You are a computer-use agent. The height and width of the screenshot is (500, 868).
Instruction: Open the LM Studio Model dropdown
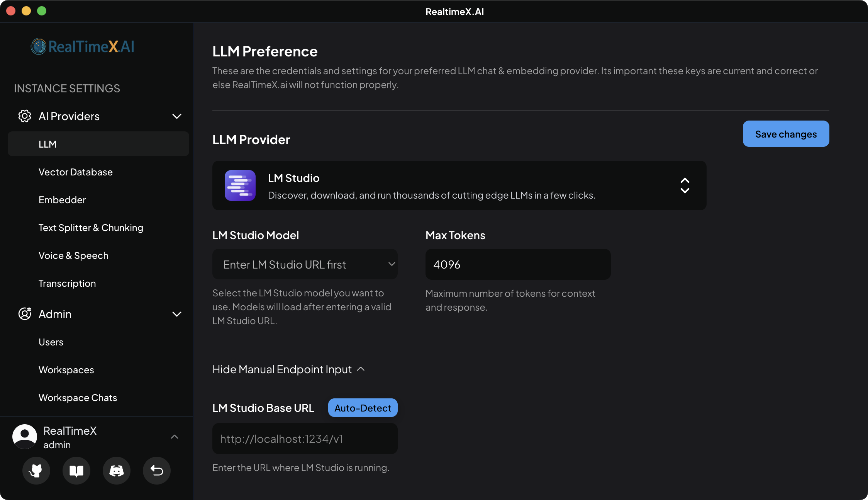click(x=305, y=264)
